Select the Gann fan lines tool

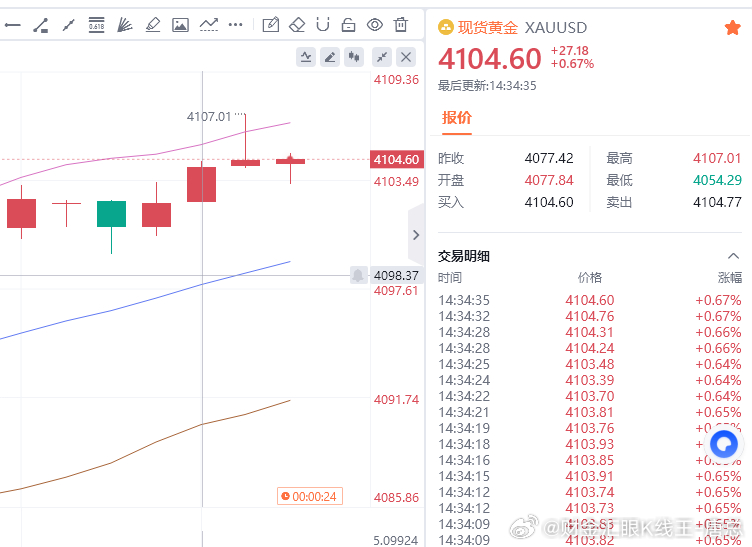coord(125,25)
